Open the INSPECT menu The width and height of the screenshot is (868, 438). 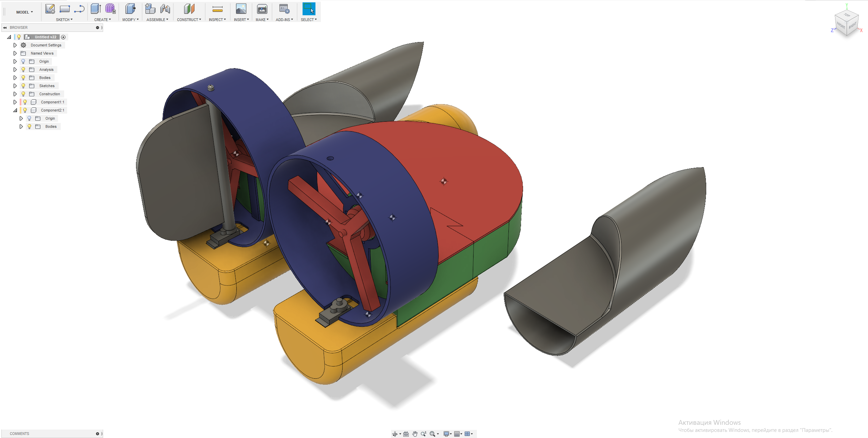tap(217, 20)
